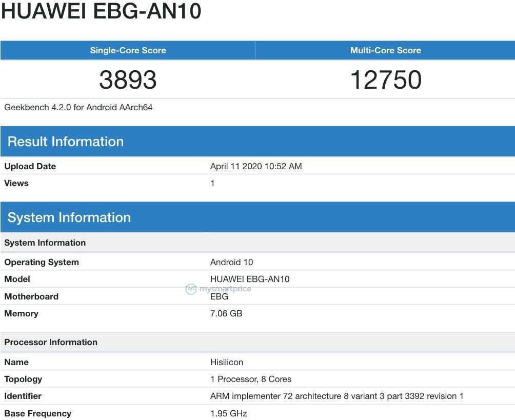Image resolution: width=515 pixels, height=420 pixels.
Task: Select the Single-Core Score column header
Action: (x=128, y=50)
